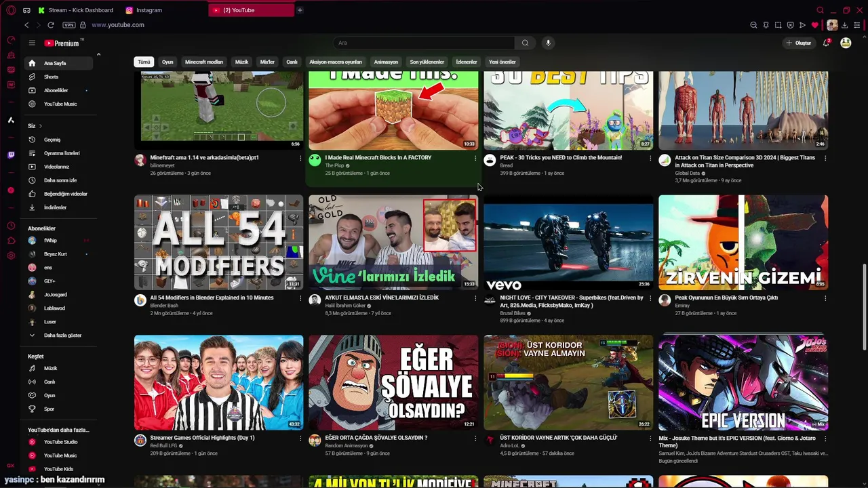Open Shorts in sidebar
Screen dimensions: 868x488
(59, 77)
